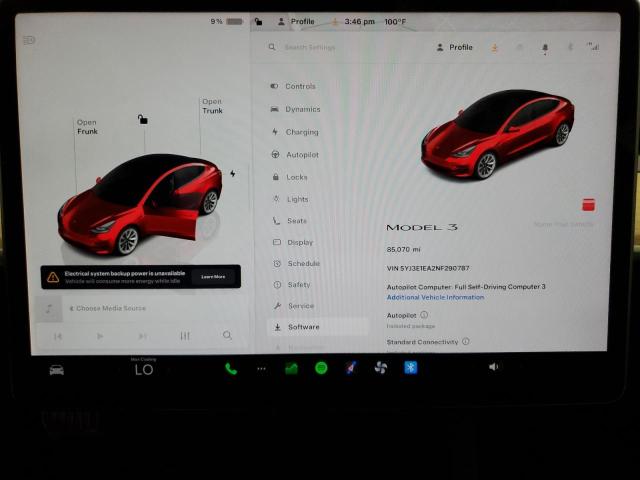Image resolution: width=640 pixels, height=480 pixels.
Task: Tap the 100°F temperature reading
Action: 395,22
